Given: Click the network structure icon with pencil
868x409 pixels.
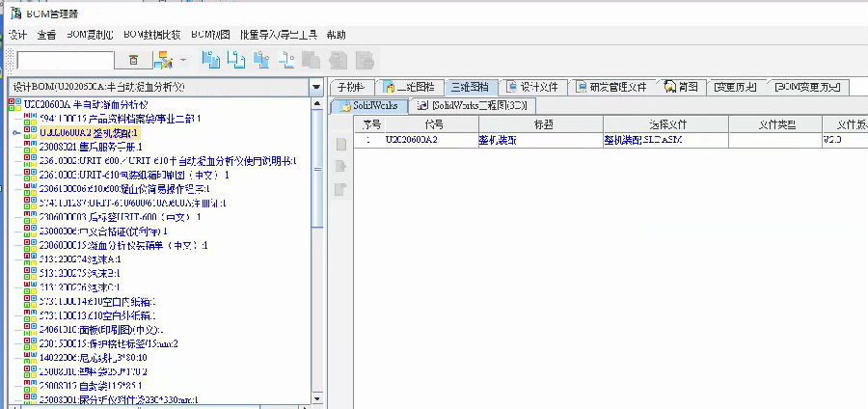Looking at the screenshot, I should (x=164, y=60).
